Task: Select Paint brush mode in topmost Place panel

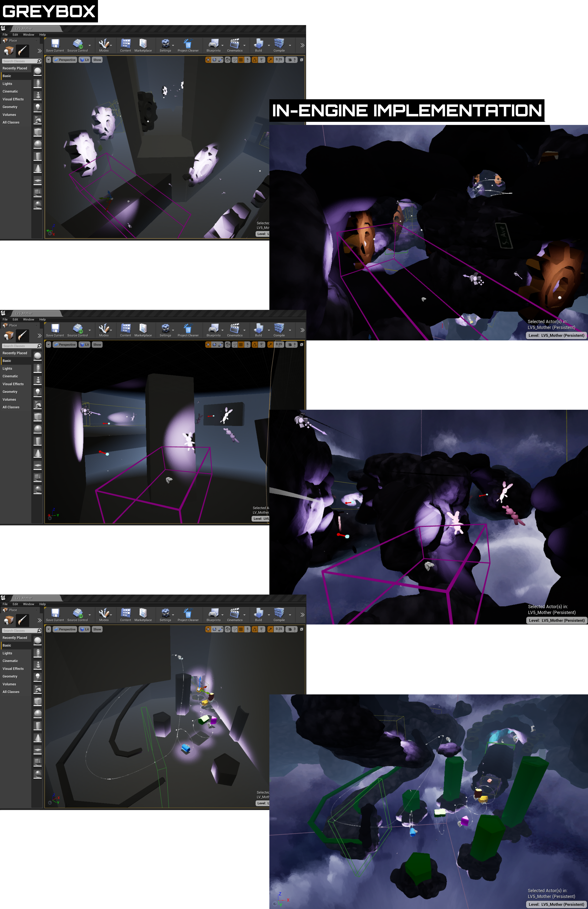Action: [x=23, y=50]
